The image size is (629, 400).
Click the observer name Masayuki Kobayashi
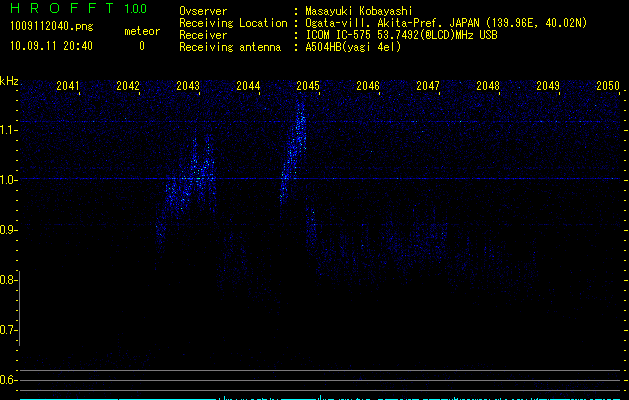click(359, 11)
